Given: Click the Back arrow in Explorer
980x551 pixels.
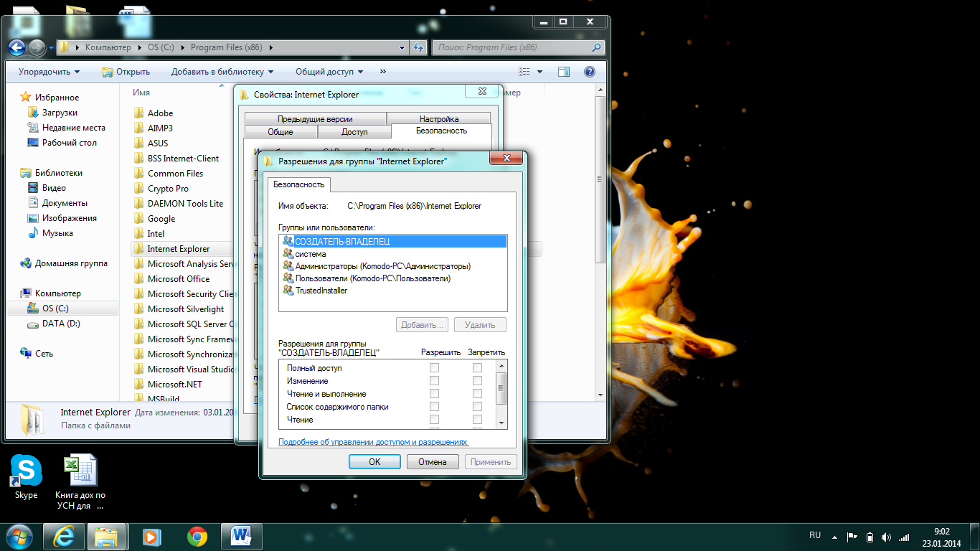Looking at the screenshot, I should pos(17,47).
